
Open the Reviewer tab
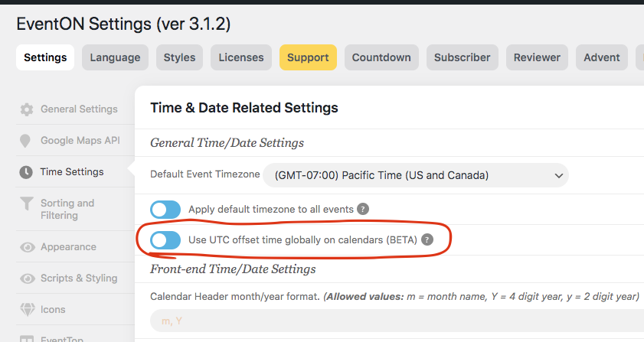(537, 57)
